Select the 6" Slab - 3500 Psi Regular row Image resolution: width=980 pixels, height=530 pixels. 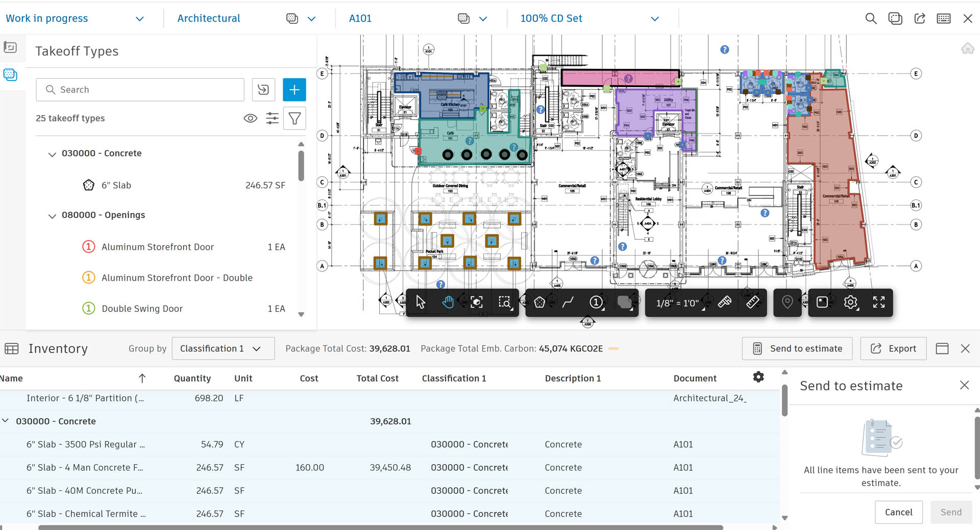tap(389, 444)
